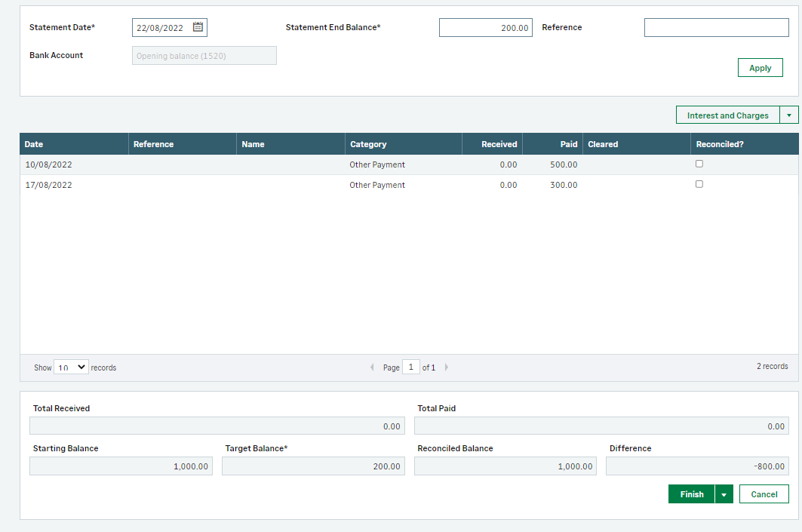Click the Paid column header
This screenshot has height=532, width=802.
(x=568, y=144)
